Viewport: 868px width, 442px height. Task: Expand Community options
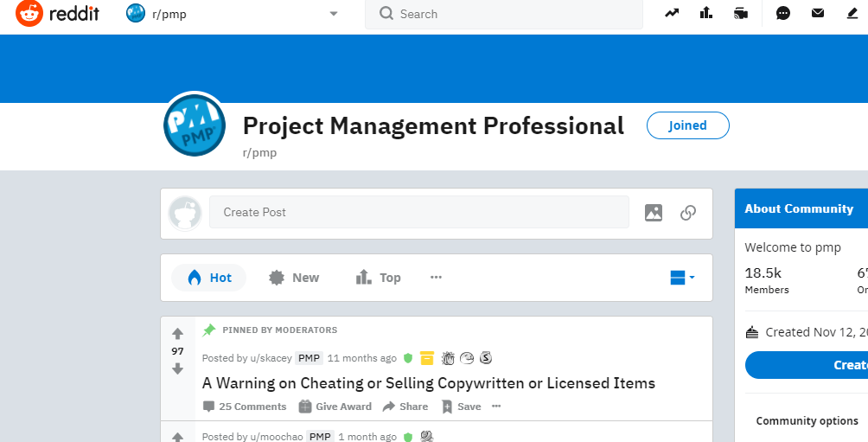807,421
